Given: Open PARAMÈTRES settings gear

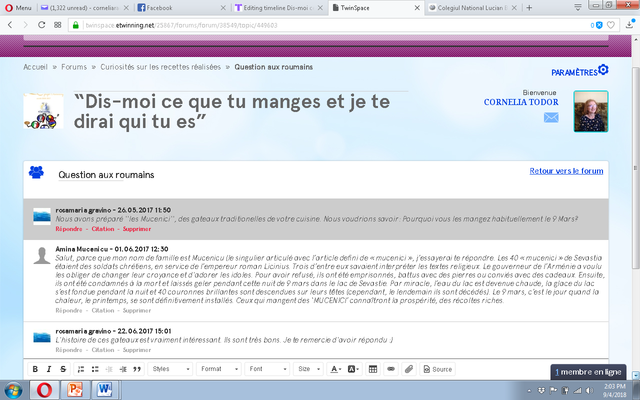Looking at the screenshot, I should (580, 71).
